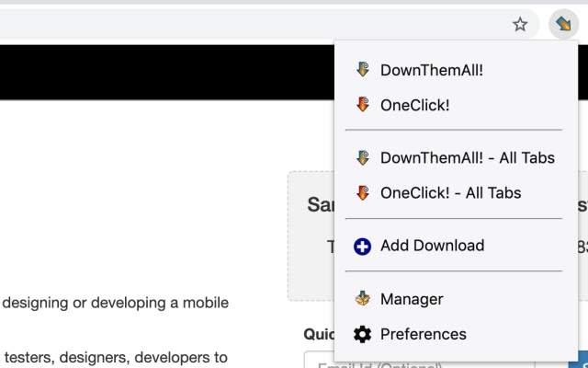Click the icon beside OneClick! - All Tabs
The image size is (588, 368).
click(363, 193)
